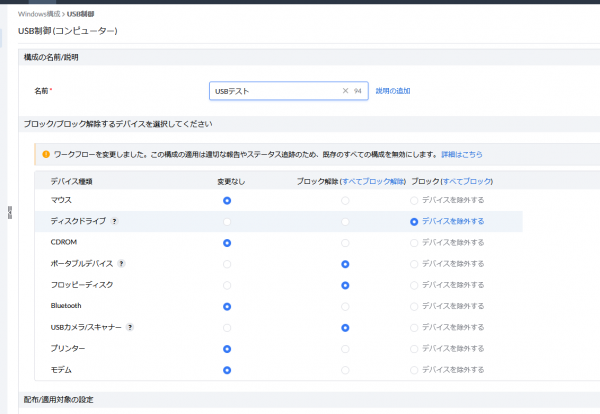Open the 説明の追加 link
The height and width of the screenshot is (414, 600).
coord(393,91)
